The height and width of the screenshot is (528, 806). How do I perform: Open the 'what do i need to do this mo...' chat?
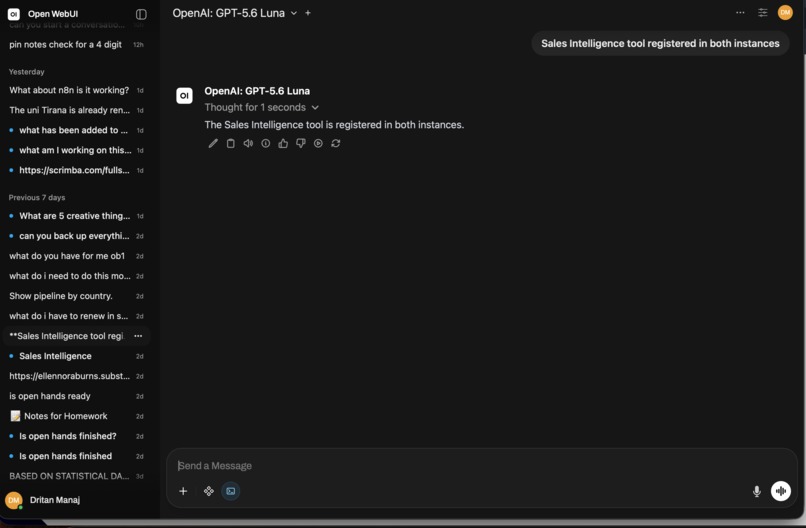click(x=77, y=276)
